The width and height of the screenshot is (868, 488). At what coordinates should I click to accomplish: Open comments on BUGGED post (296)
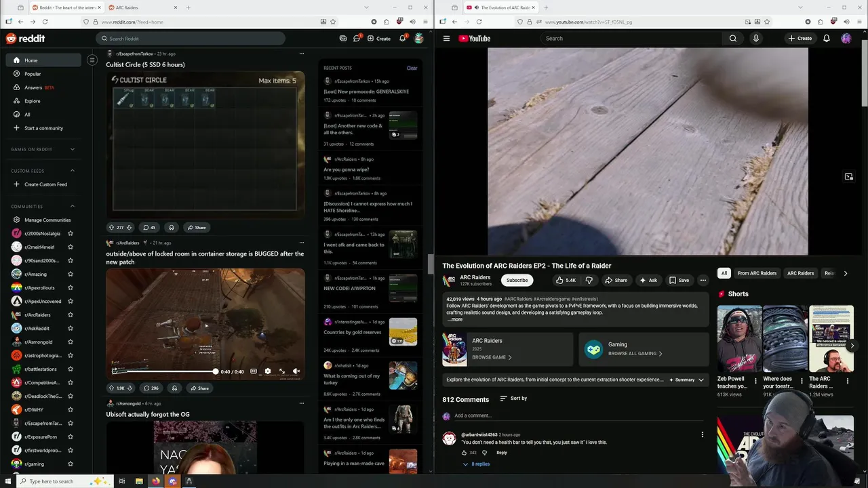click(x=151, y=388)
